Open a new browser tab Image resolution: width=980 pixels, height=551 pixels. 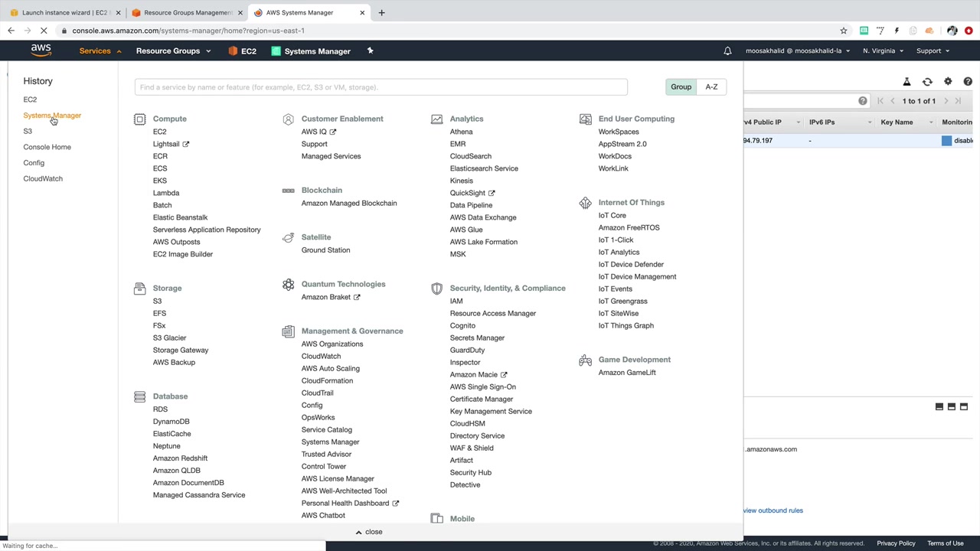coord(382,12)
